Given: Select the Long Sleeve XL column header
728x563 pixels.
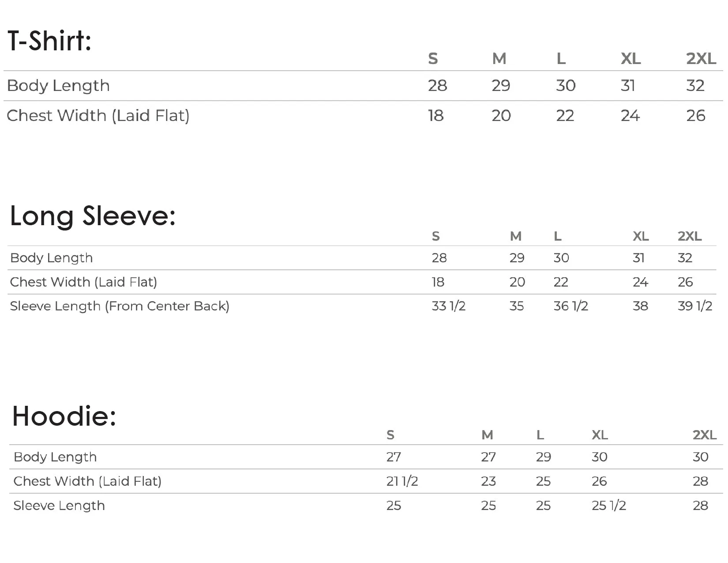Looking at the screenshot, I should (641, 236).
